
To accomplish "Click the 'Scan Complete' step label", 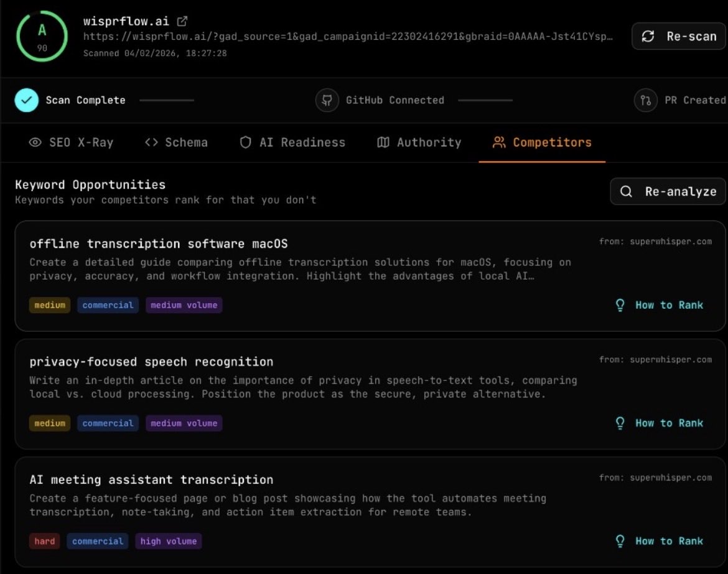I will (85, 100).
